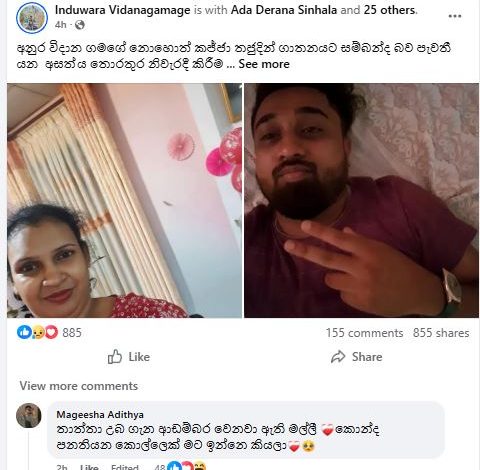Click the sad reaction emoji beside 885
The image size is (480, 470).
point(38,332)
